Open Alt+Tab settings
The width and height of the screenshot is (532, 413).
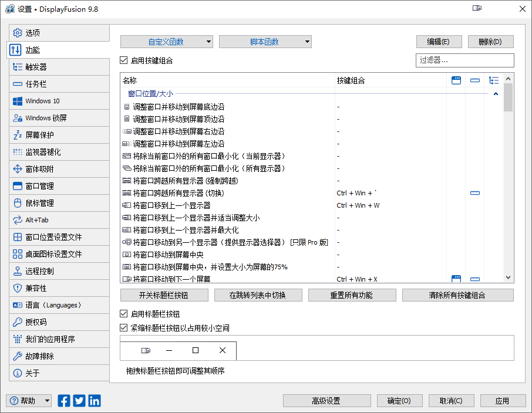coord(59,220)
